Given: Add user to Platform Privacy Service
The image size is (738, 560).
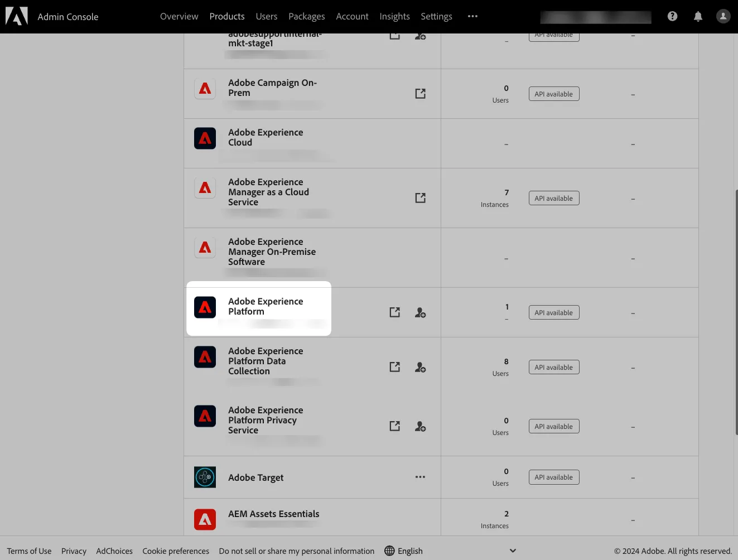Looking at the screenshot, I should click(420, 426).
